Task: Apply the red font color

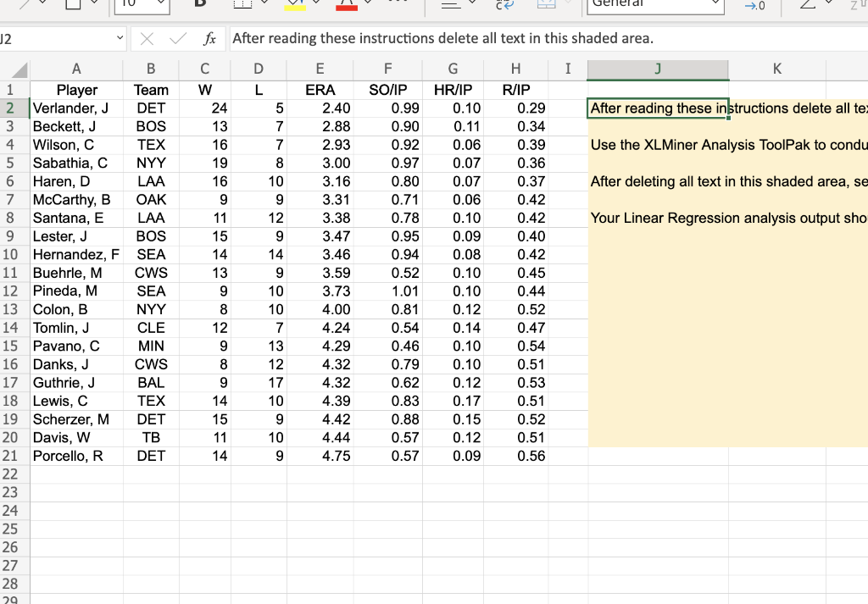Action: point(347,4)
